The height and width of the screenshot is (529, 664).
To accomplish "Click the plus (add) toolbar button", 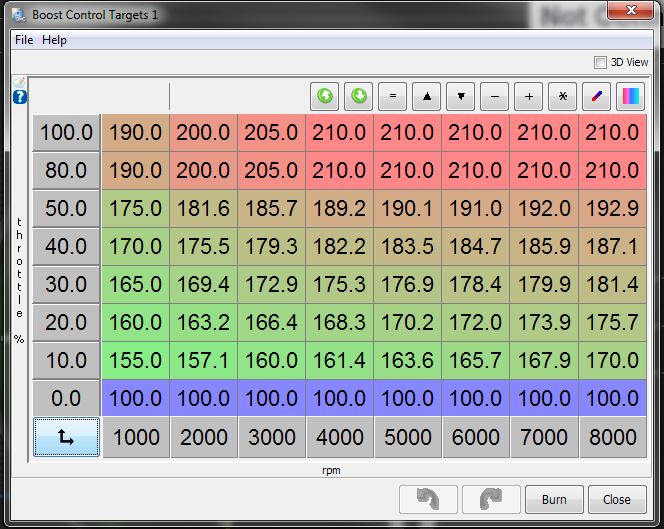I will 529,97.
